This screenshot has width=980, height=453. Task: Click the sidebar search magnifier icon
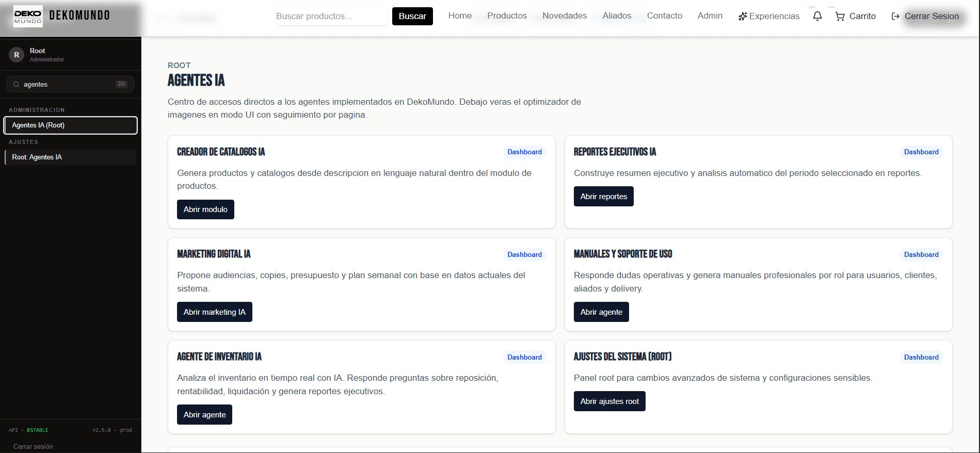coord(17,84)
